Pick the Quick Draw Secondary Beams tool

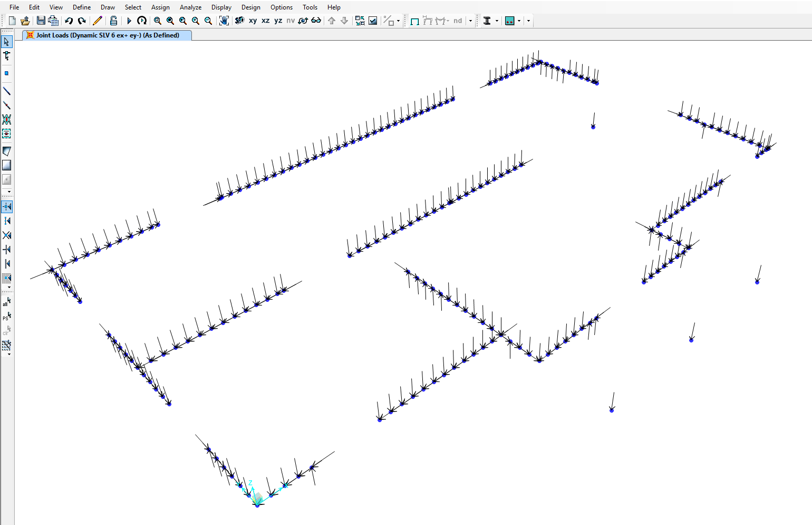coord(7,134)
